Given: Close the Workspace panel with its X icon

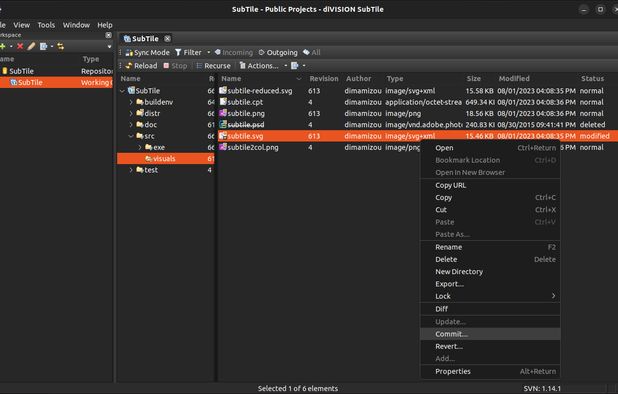Looking at the screenshot, I should tap(108, 35).
